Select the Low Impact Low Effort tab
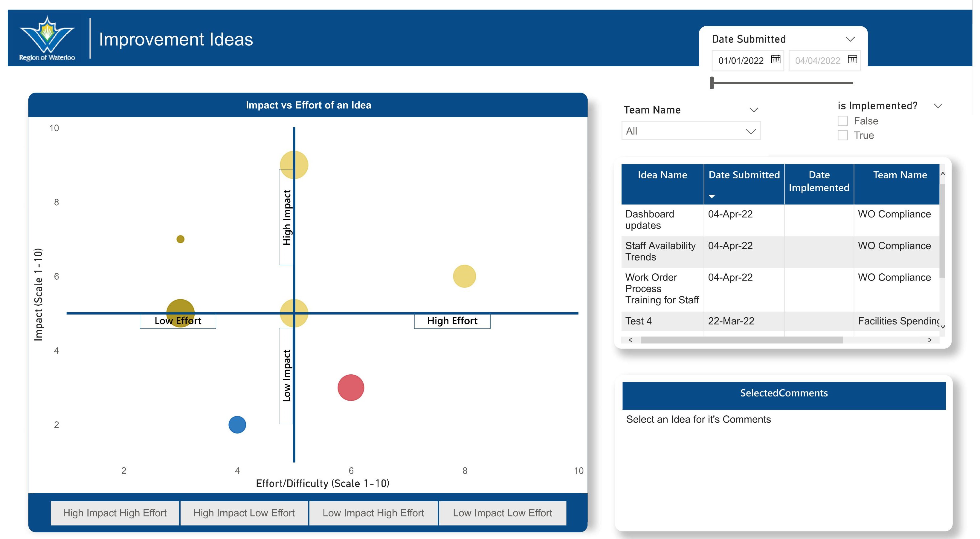Screen dimensions: 980x539 coord(502,513)
